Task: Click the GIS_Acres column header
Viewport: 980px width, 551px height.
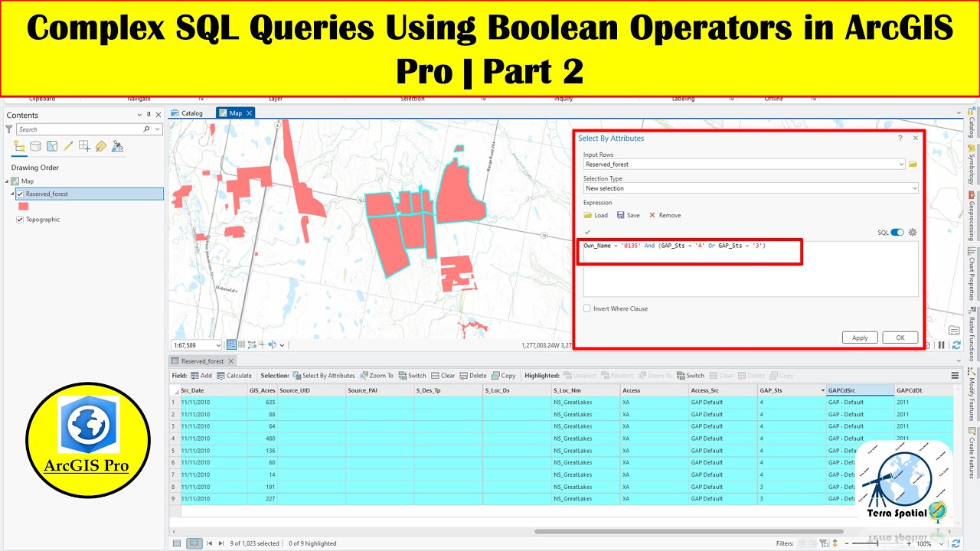Action: (x=262, y=390)
